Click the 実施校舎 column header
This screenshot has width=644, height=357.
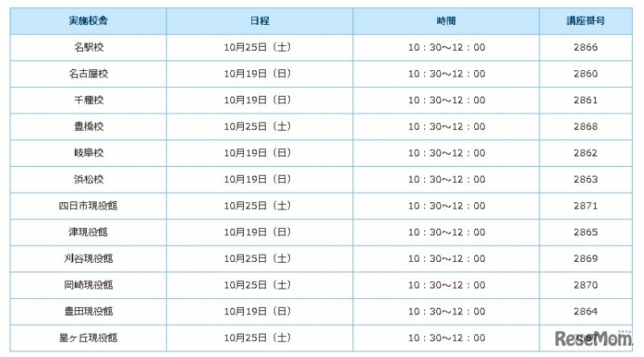tap(89, 21)
